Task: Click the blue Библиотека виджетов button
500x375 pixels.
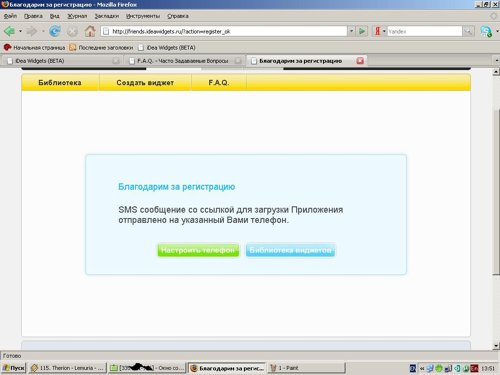Action: click(x=290, y=250)
